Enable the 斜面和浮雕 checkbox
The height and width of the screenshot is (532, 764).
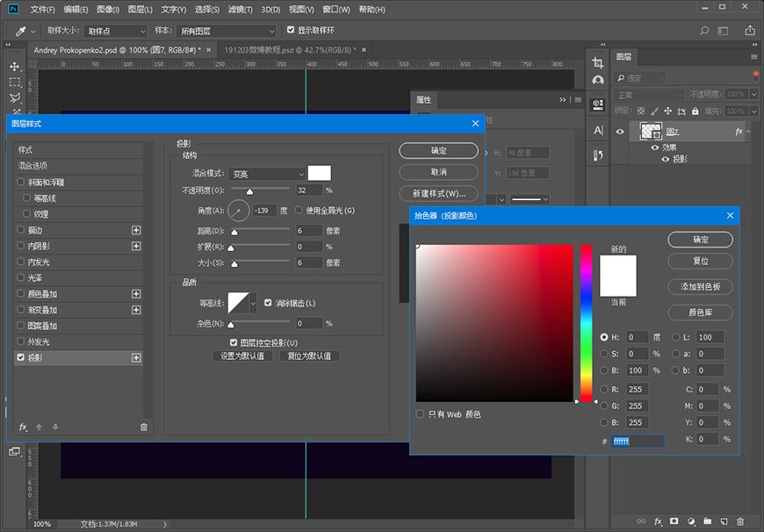click(x=20, y=182)
